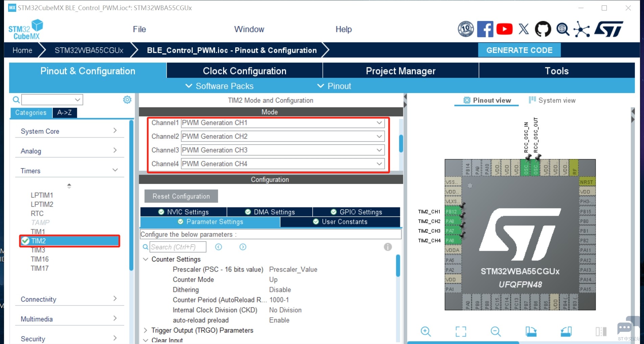Click the Pinout view chip icon
This screenshot has width=644, height=344.
(x=467, y=100)
